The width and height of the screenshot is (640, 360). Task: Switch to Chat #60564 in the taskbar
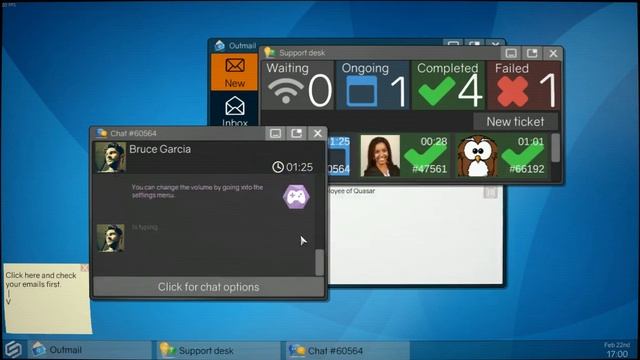[347, 350]
